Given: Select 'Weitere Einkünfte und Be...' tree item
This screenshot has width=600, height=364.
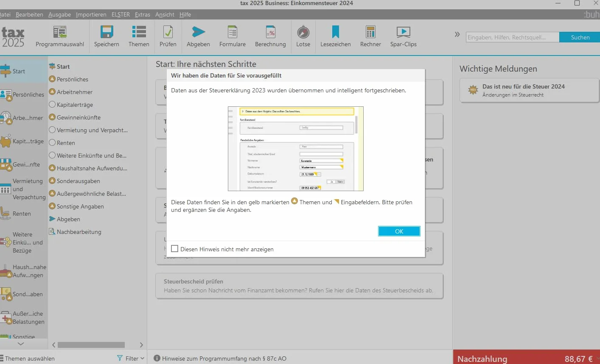Looking at the screenshot, I should click(88, 156).
